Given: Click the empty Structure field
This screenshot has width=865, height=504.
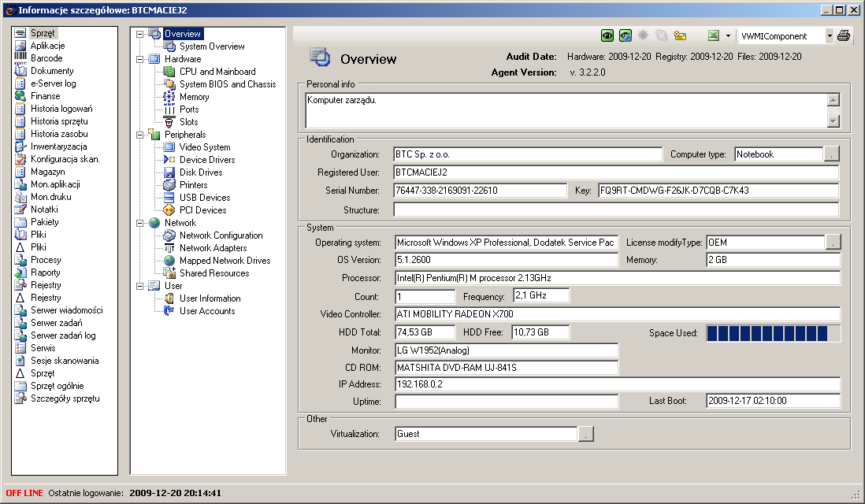Looking at the screenshot, I should (616, 210).
